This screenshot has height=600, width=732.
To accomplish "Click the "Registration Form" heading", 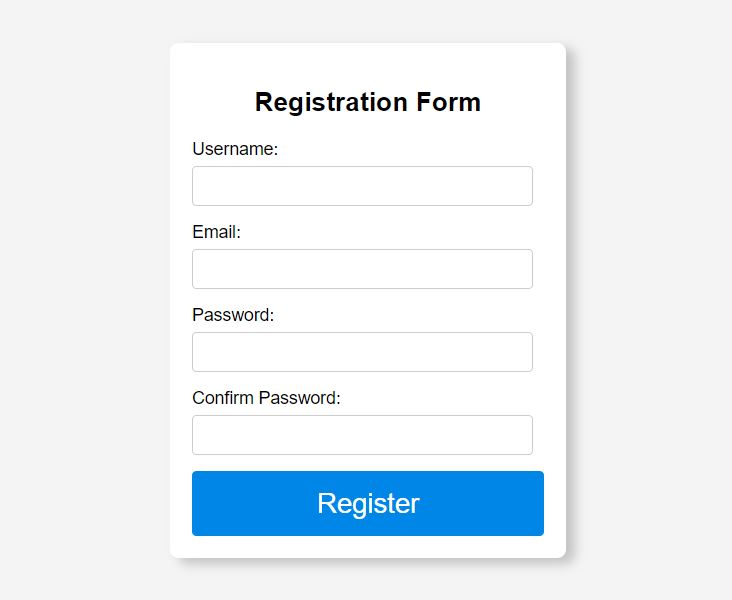I will point(368,102).
